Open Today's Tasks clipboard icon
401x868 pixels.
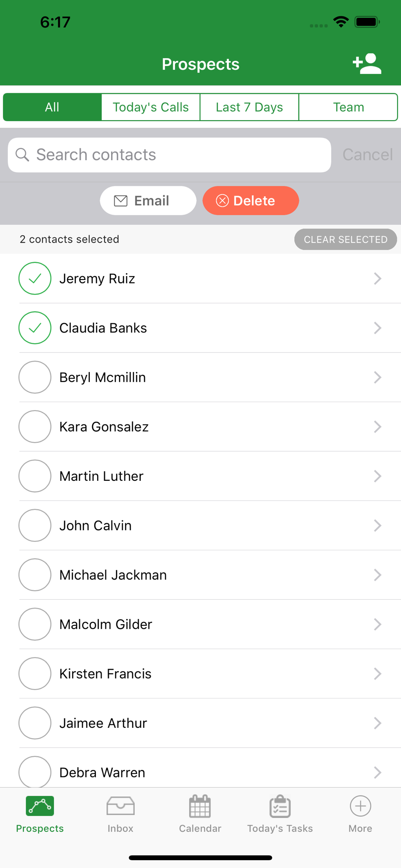(x=280, y=806)
